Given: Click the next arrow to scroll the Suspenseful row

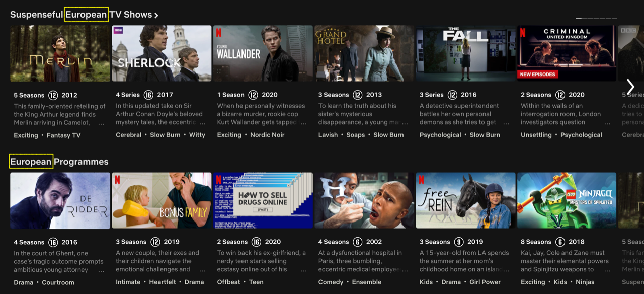Looking at the screenshot, I should click(630, 87).
